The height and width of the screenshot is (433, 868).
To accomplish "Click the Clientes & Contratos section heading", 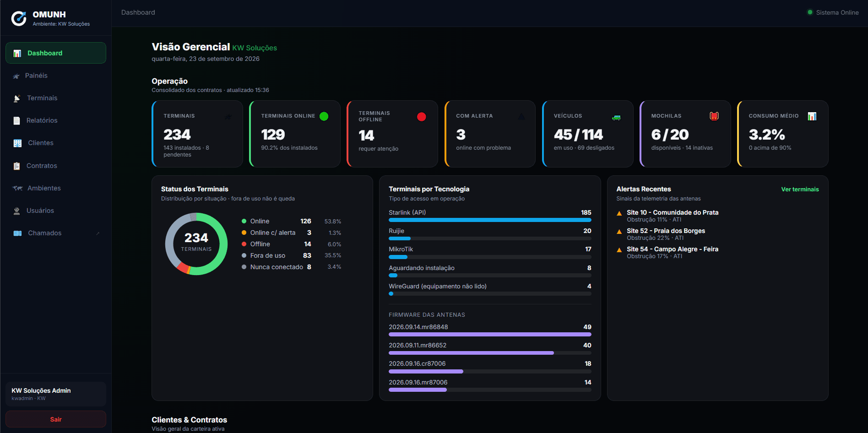I will click(x=190, y=420).
